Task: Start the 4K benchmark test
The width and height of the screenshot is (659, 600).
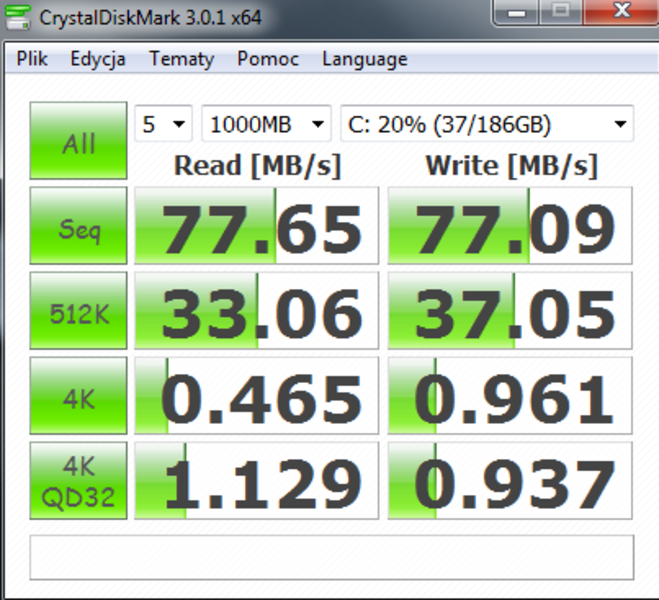Action: (x=79, y=396)
